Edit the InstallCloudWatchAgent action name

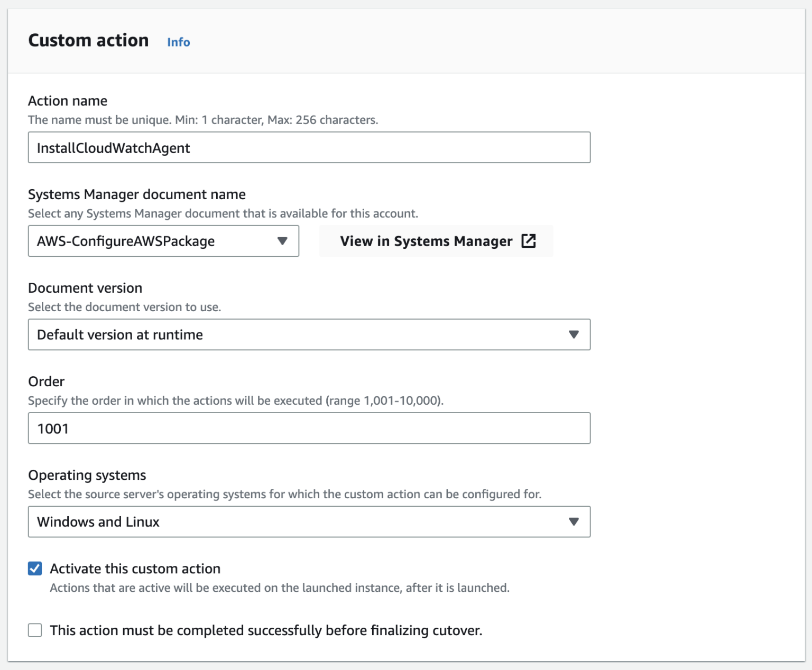click(309, 147)
